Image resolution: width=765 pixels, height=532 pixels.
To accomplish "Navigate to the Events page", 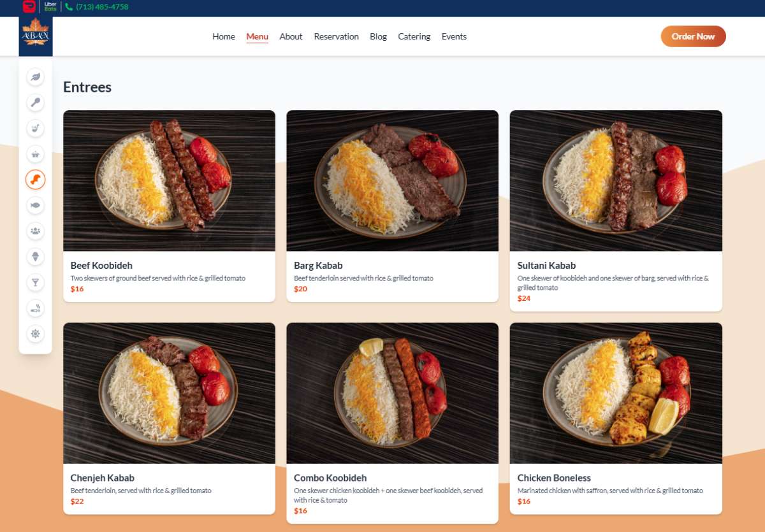I will point(454,37).
